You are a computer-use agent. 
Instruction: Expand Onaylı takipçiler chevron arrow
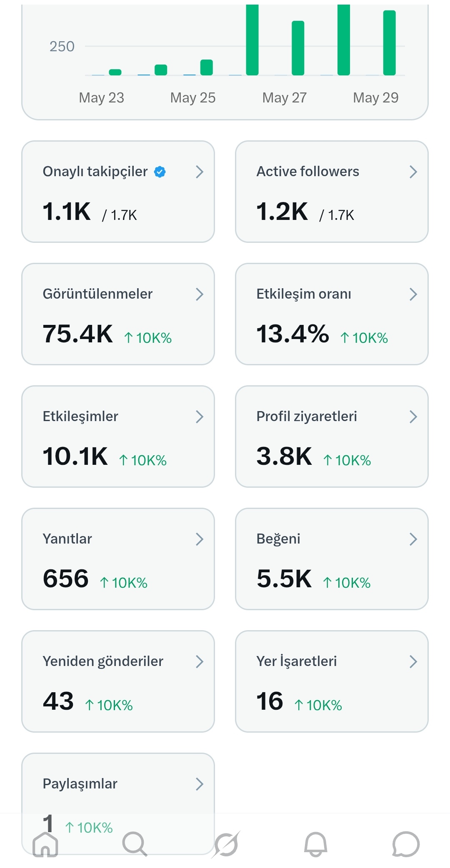point(200,172)
